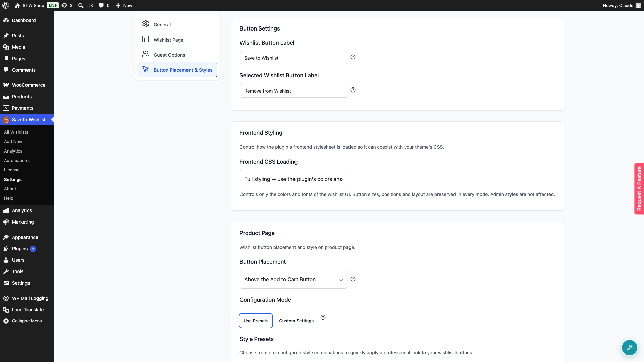The height and width of the screenshot is (362, 644).
Task: Click the Live status badge
Action: (x=53, y=5)
